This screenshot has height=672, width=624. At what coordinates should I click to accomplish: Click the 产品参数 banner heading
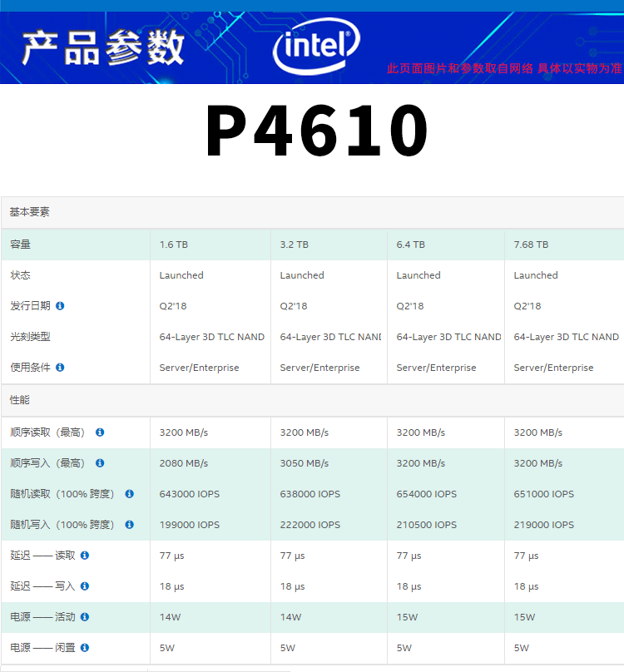click(x=103, y=47)
